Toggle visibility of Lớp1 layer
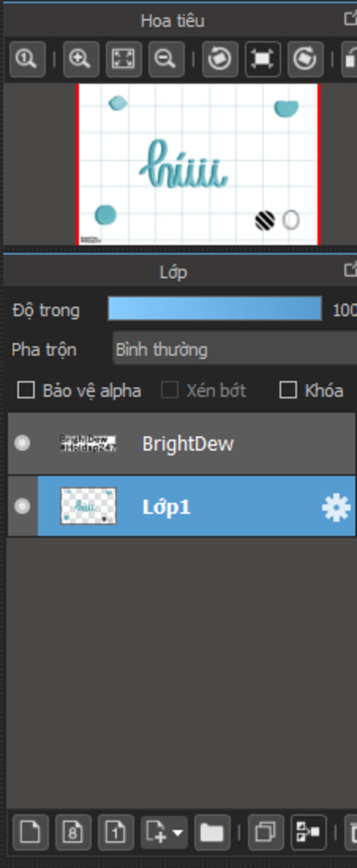357x868 pixels. point(22,506)
